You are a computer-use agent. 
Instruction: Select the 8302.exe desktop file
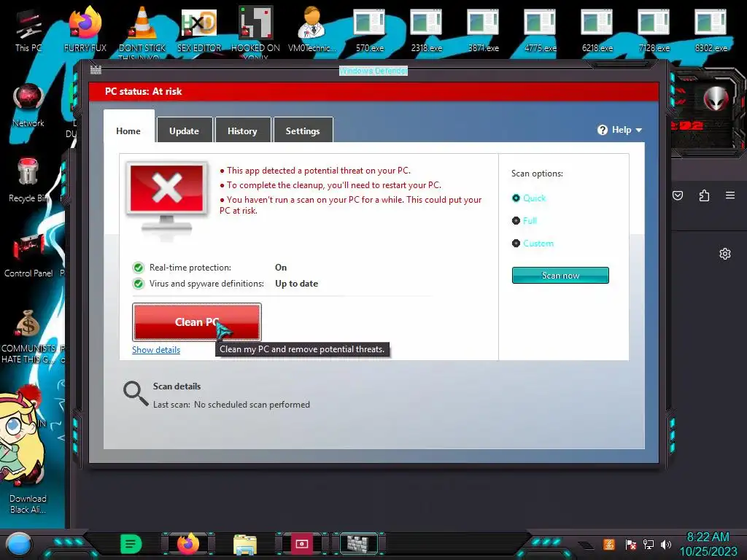[711, 29]
